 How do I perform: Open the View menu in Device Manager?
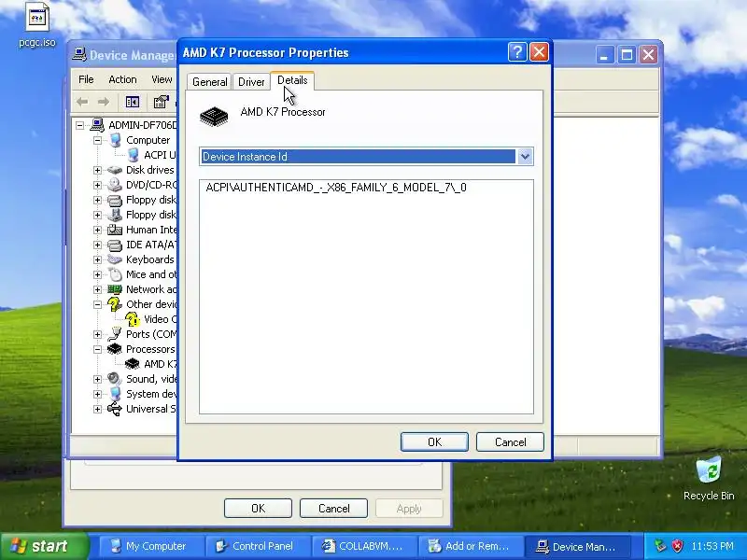[162, 79]
